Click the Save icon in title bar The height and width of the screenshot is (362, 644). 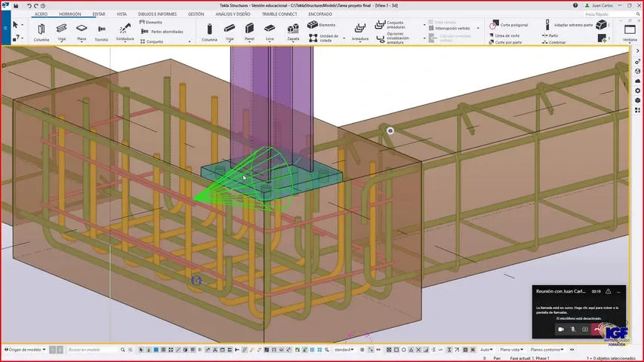[16, 6]
